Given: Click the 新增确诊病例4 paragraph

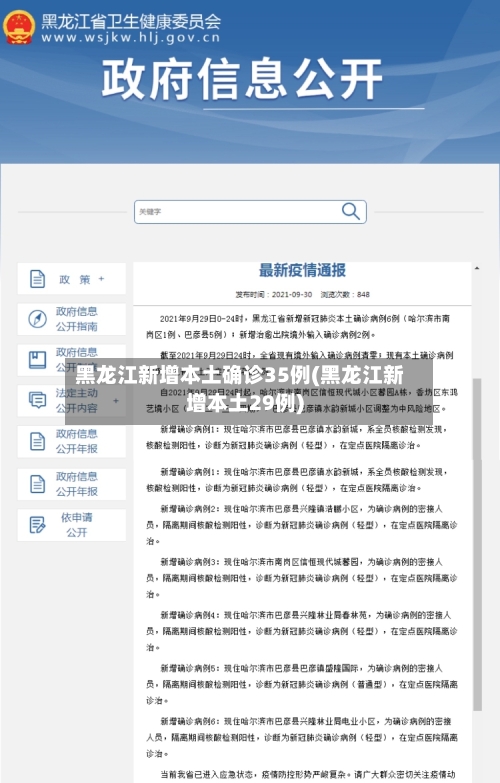Looking at the screenshot, I should coord(302,631).
